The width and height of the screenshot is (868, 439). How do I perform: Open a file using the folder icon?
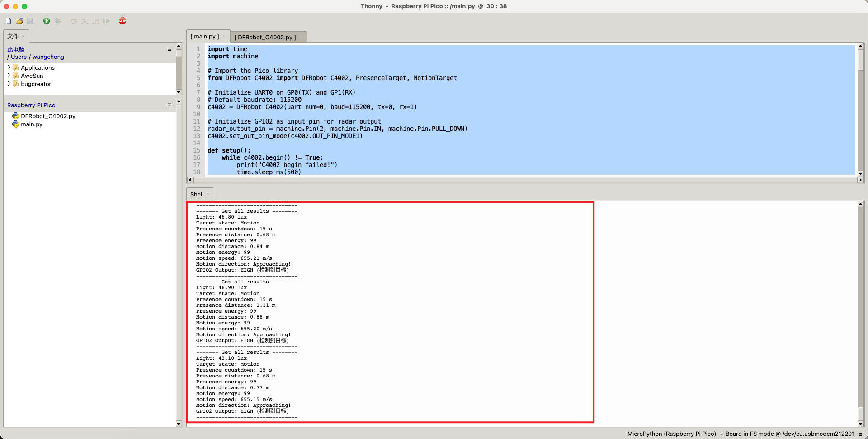click(19, 21)
